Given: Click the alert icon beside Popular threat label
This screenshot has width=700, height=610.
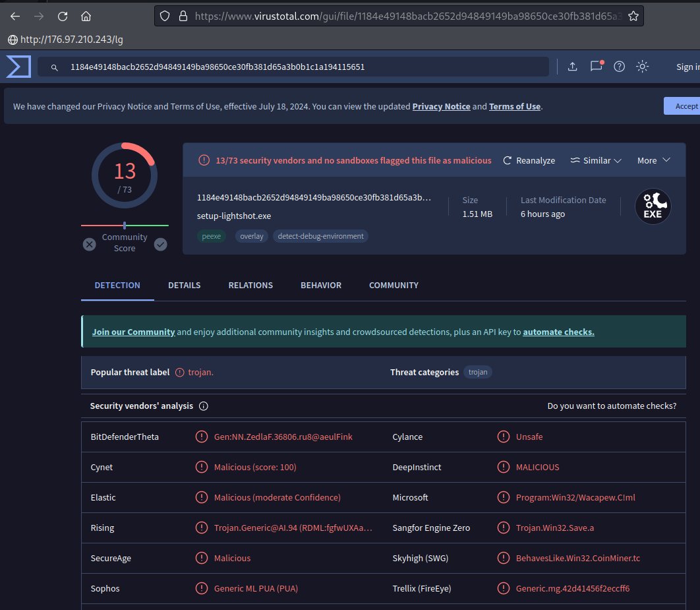Looking at the screenshot, I should 179,373.
